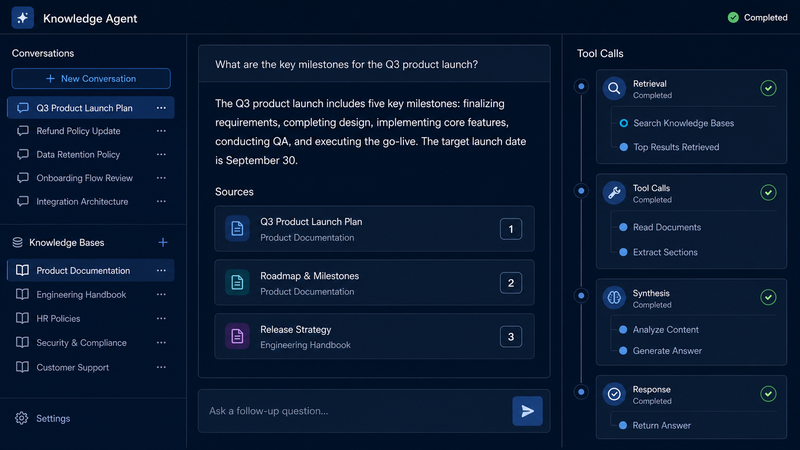Click the Knowledge Bases database stack icon

tap(17, 242)
